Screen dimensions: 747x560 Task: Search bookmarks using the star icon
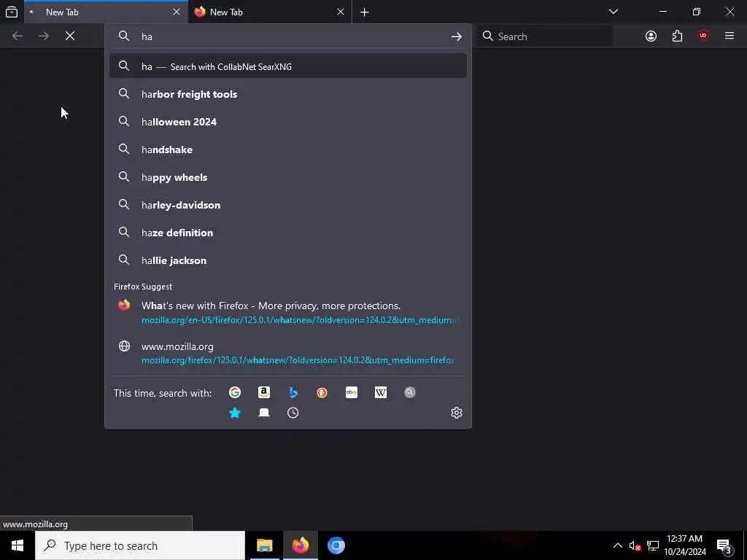pos(234,413)
